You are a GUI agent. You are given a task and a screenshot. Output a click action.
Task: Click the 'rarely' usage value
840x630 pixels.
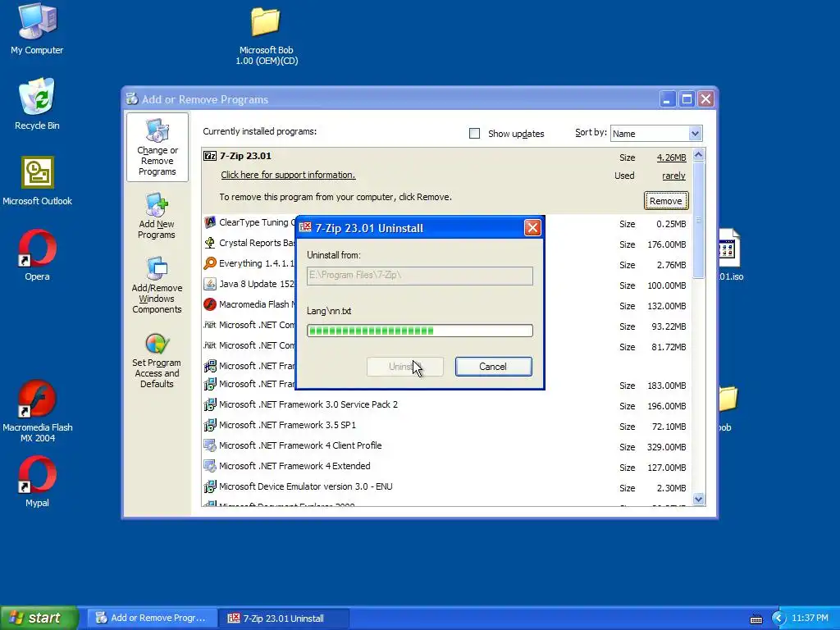coord(673,176)
